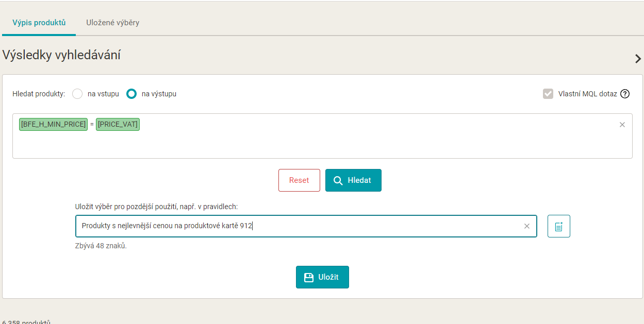Click inside the MQL query editor area
This screenshot has height=324, width=644.
coord(322,136)
